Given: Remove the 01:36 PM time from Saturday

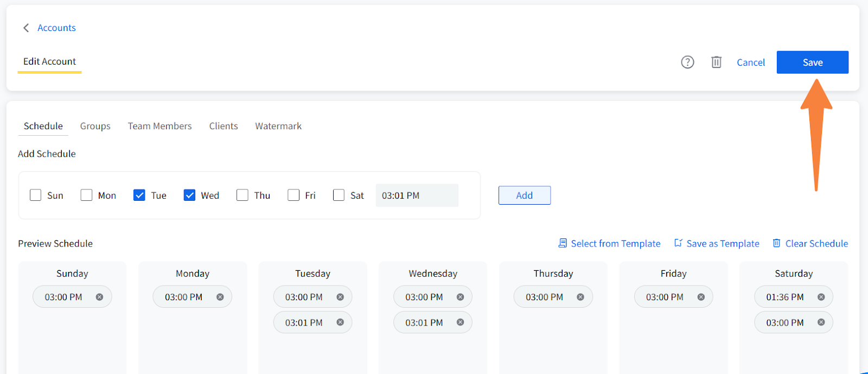Looking at the screenshot, I should tap(821, 297).
